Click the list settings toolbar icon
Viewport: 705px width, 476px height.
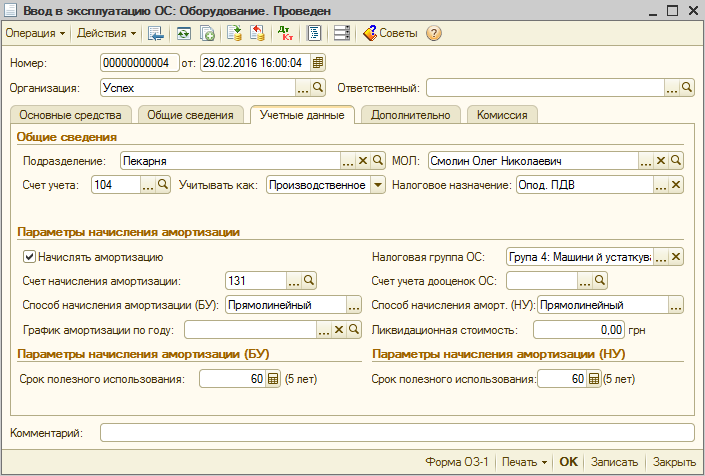[x=342, y=33]
